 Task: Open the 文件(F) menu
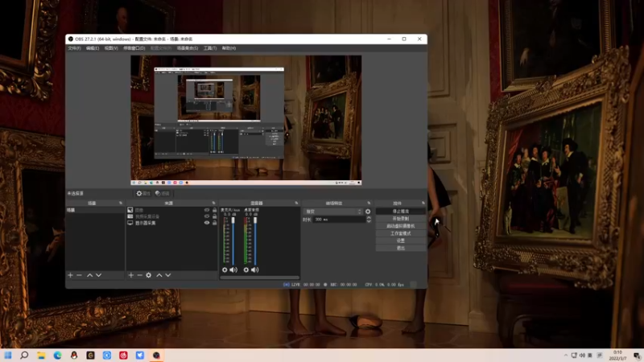(74, 48)
